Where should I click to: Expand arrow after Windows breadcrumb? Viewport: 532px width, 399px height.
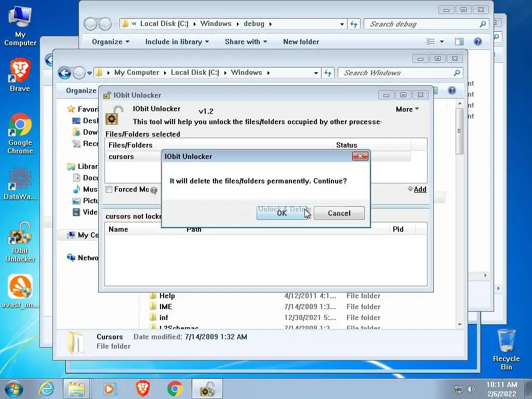[269, 73]
